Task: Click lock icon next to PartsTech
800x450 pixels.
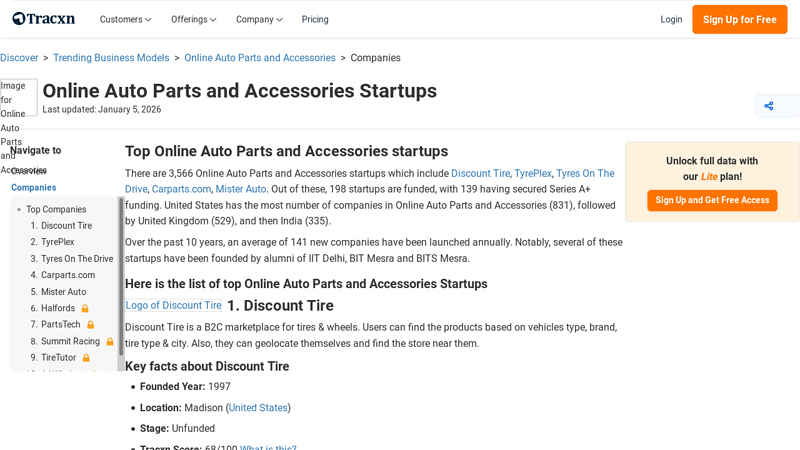Action: [90, 324]
